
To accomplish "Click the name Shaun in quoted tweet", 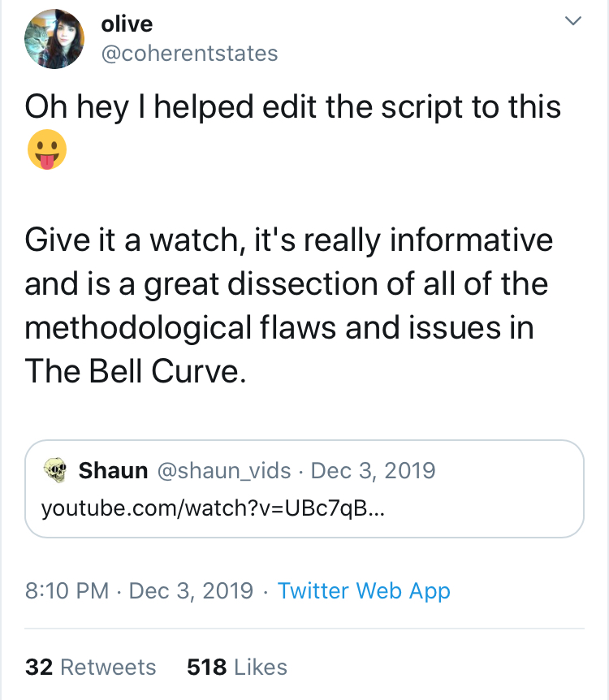I will pyautogui.click(x=113, y=470).
